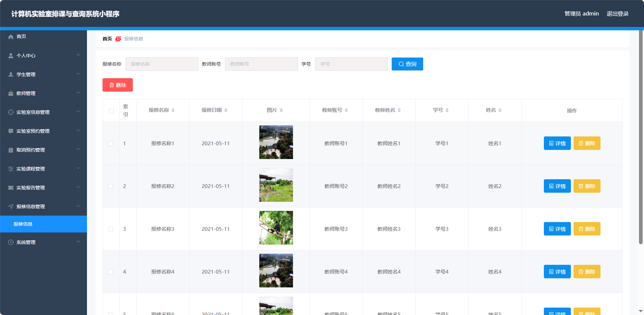Image resolution: width=644 pixels, height=315 pixels.
Task: Click the student icon beside 学生管理
Action: point(11,74)
